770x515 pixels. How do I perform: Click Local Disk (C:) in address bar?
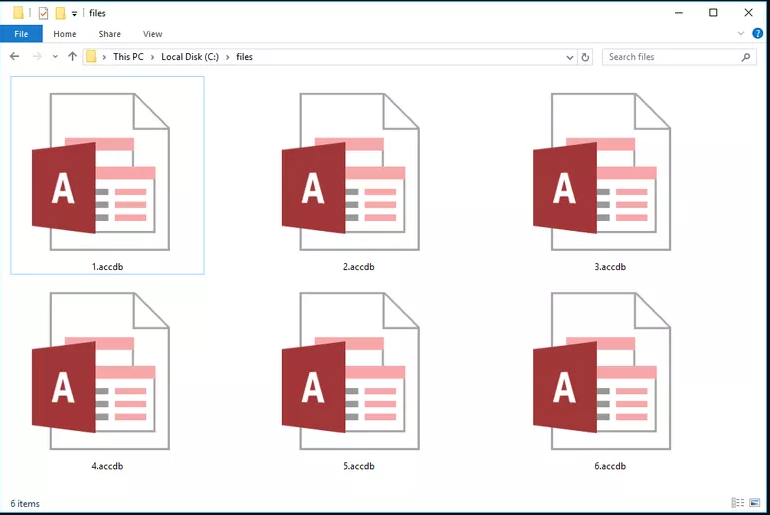point(190,56)
